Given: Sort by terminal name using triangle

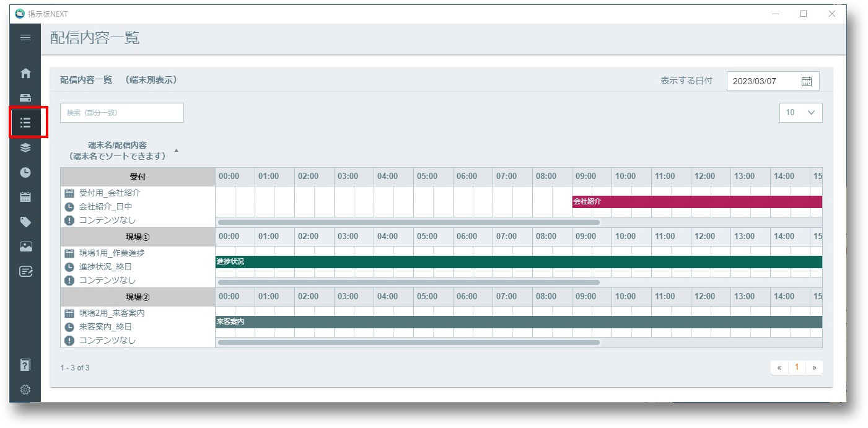Looking at the screenshot, I should pyautogui.click(x=176, y=151).
